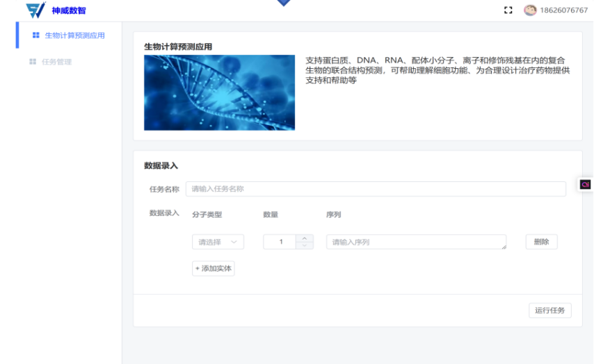Increase 数量 with the up arrow
Screen dimensions: 594x364
coord(304,238)
